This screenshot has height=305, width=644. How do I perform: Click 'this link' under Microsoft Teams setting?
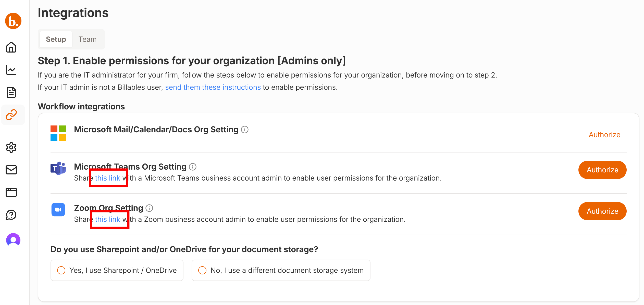[x=107, y=178]
